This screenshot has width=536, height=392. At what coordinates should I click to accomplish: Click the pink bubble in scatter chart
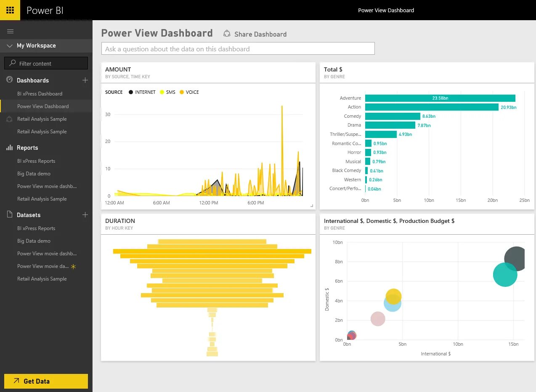[378, 319]
